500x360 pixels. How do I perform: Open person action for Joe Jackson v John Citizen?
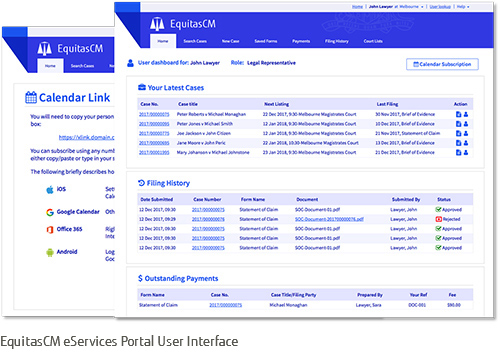pyautogui.click(x=466, y=133)
